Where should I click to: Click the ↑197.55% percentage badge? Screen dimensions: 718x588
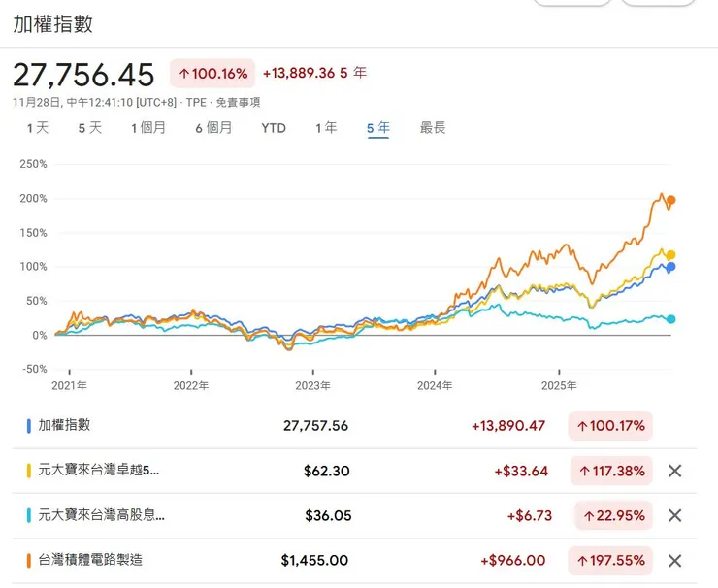coord(610,561)
